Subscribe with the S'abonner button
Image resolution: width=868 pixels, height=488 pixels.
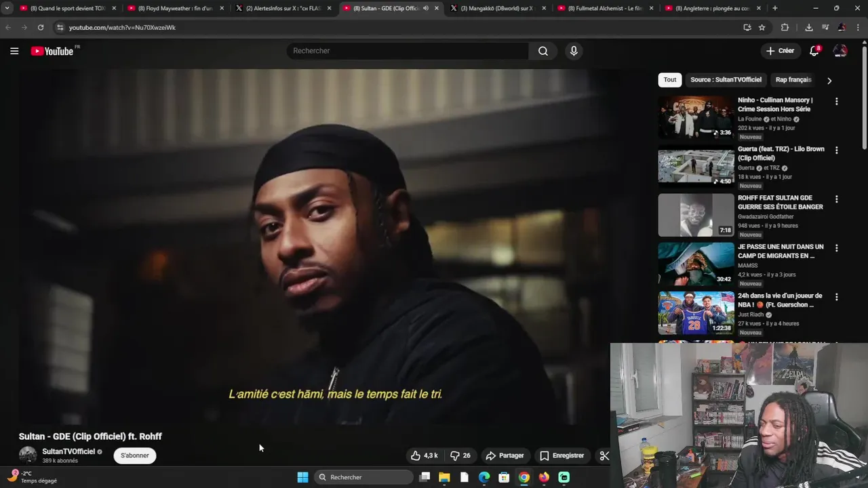[135, 455]
